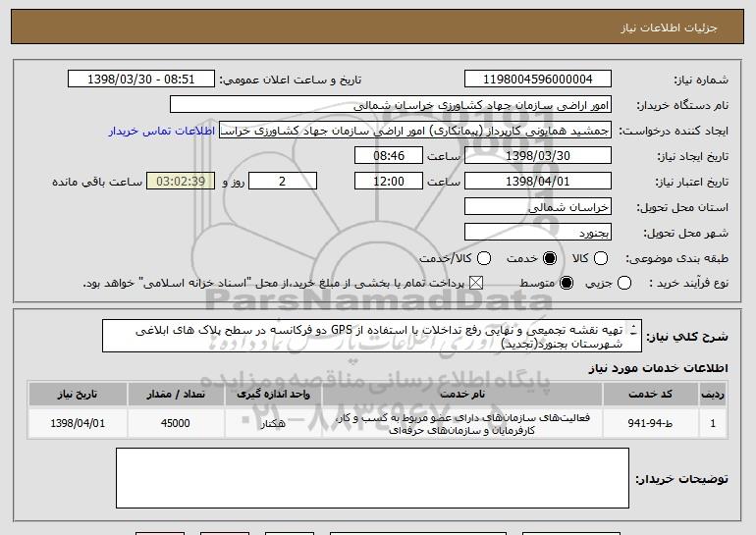756x535 pixels.
Task: Click the row number 1 cell
Action: 713,423
